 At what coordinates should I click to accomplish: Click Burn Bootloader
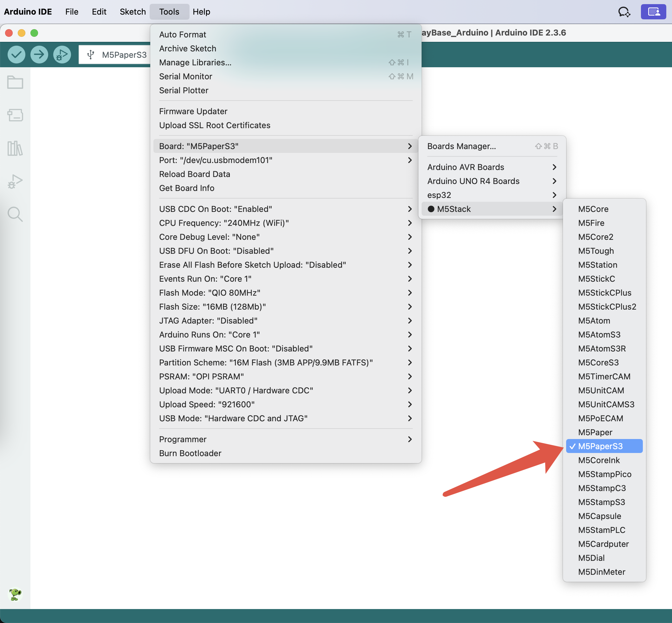point(286,453)
